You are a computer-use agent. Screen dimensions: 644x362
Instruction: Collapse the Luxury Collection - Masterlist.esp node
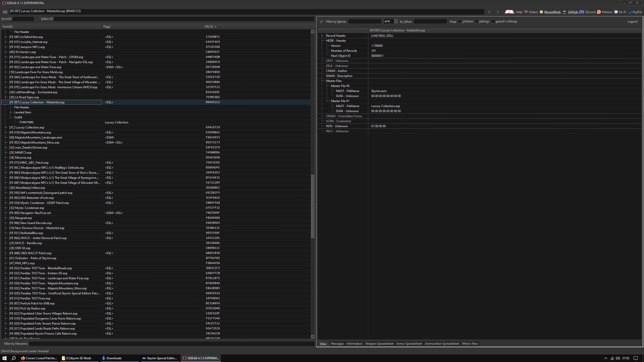coord(6,102)
